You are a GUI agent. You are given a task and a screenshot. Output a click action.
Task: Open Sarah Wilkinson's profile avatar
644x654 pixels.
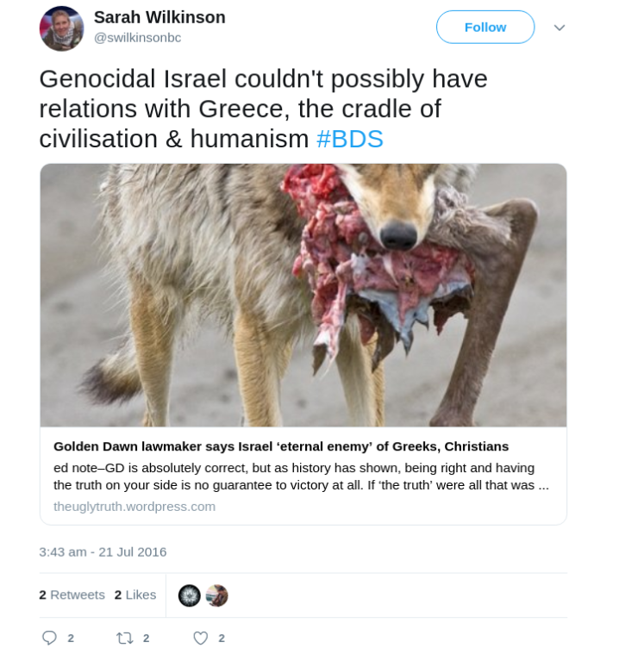click(x=61, y=28)
